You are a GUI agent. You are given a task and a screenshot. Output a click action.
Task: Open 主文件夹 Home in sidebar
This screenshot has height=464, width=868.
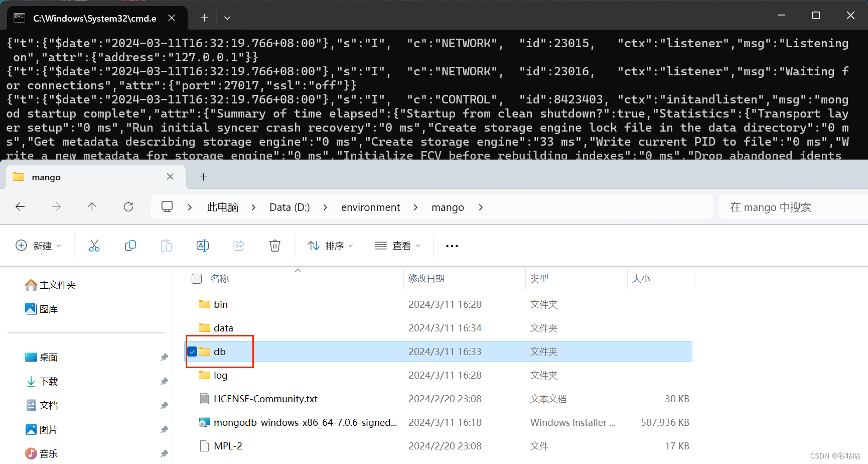pos(51,285)
